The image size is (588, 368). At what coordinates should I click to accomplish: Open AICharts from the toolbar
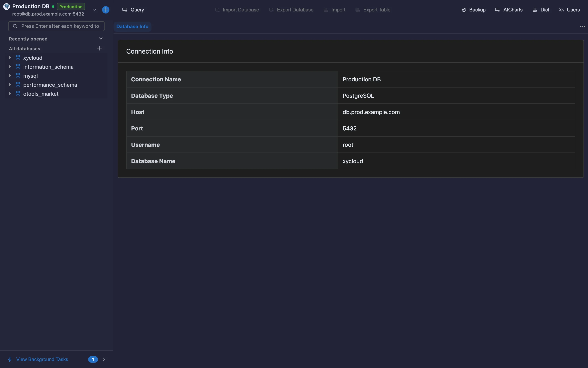[509, 10]
